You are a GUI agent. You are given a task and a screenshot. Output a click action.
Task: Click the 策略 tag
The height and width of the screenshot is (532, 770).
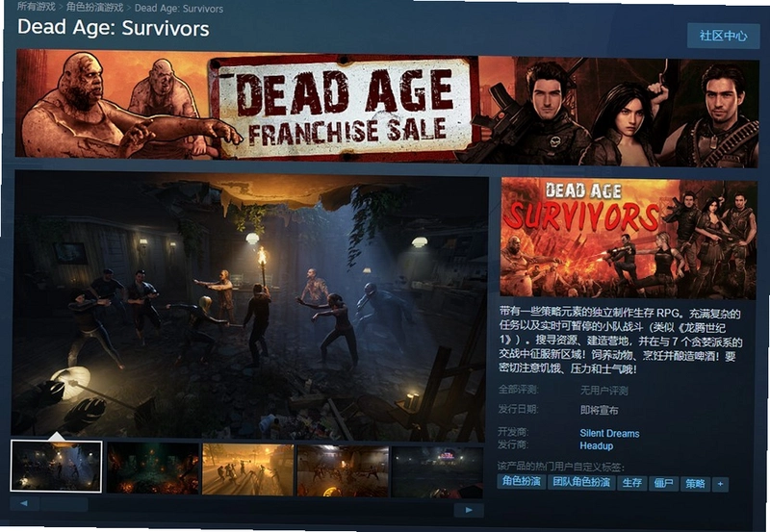pos(695,484)
